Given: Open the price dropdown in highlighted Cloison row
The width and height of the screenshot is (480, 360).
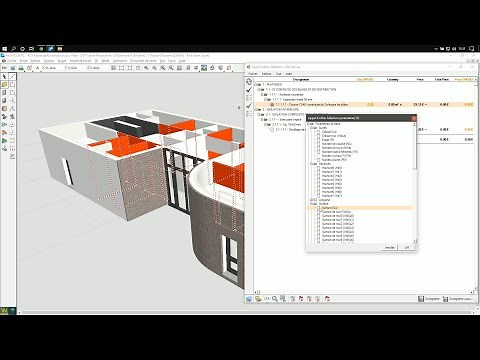Looking at the screenshot, I should click(x=426, y=105).
